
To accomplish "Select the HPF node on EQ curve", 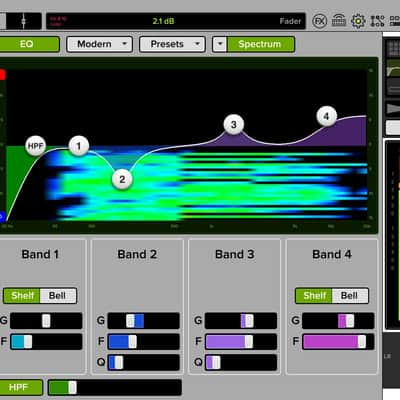I will pos(36,146).
